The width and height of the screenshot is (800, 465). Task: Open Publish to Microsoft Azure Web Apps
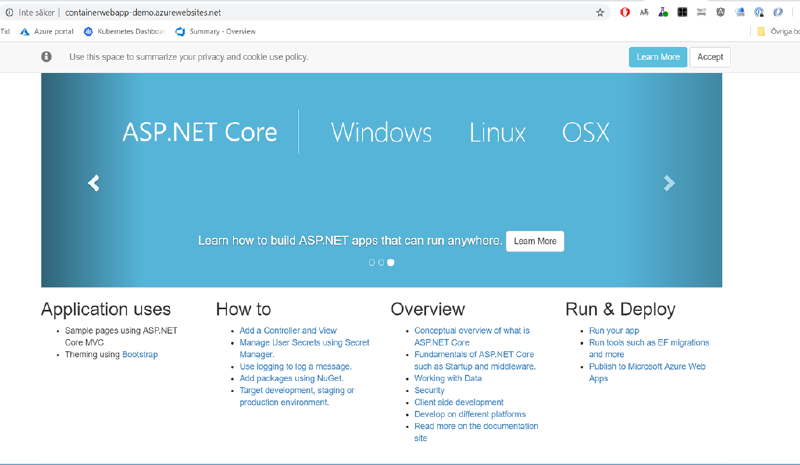pyautogui.click(x=647, y=372)
